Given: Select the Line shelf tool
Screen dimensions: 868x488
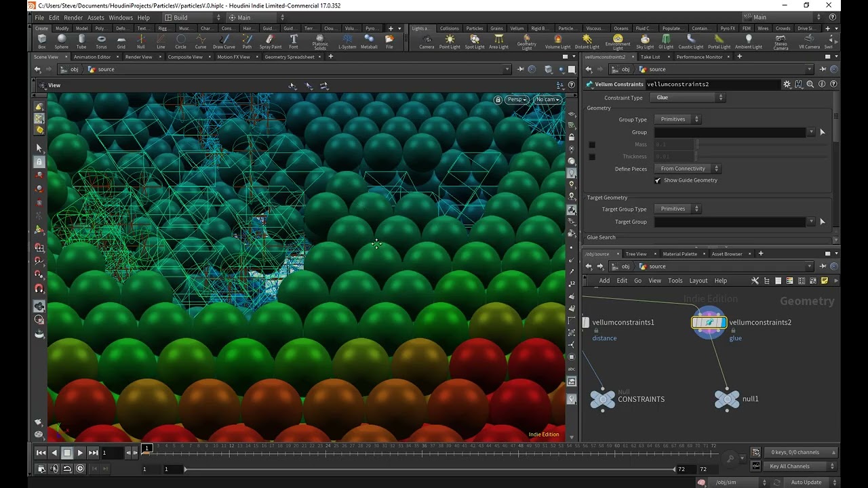Looking at the screenshot, I should point(161,42).
